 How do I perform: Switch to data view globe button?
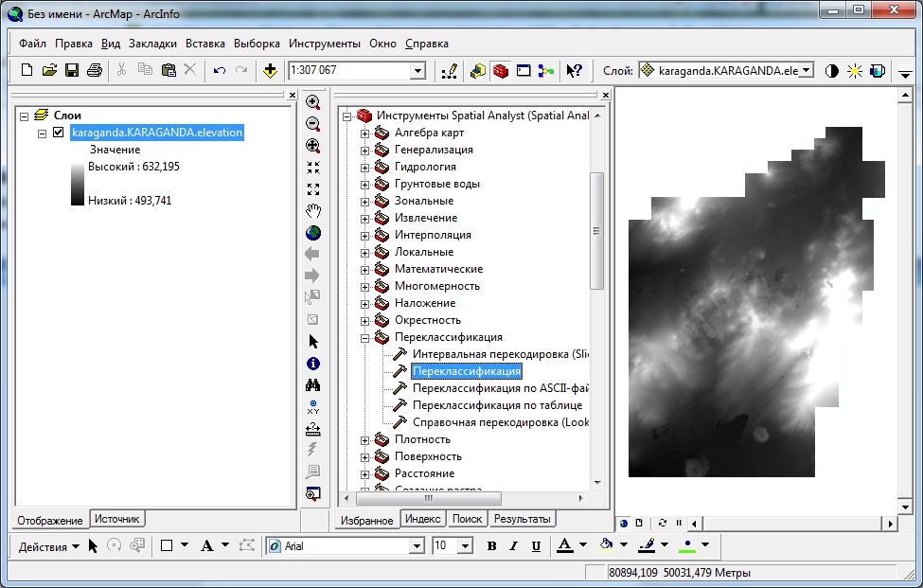[624, 523]
